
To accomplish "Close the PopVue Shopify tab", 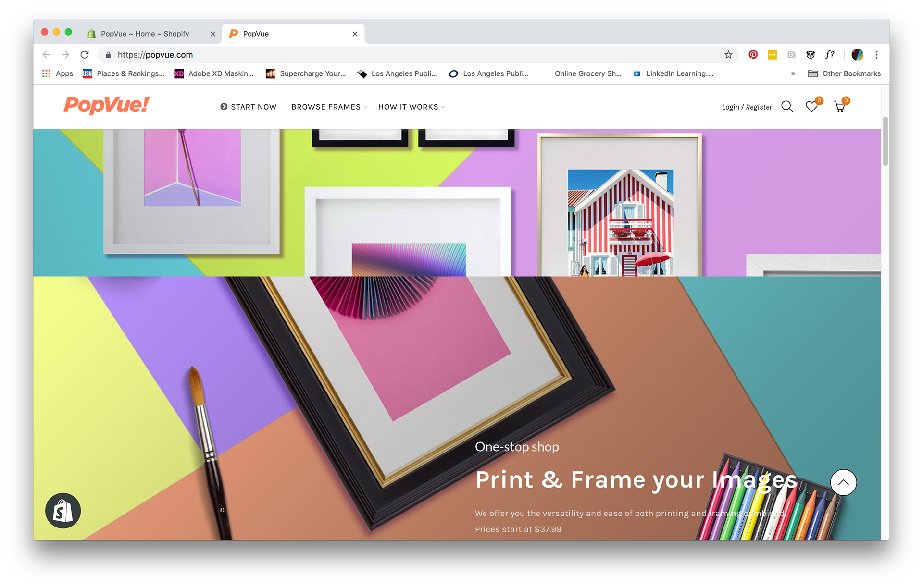I will click(212, 34).
